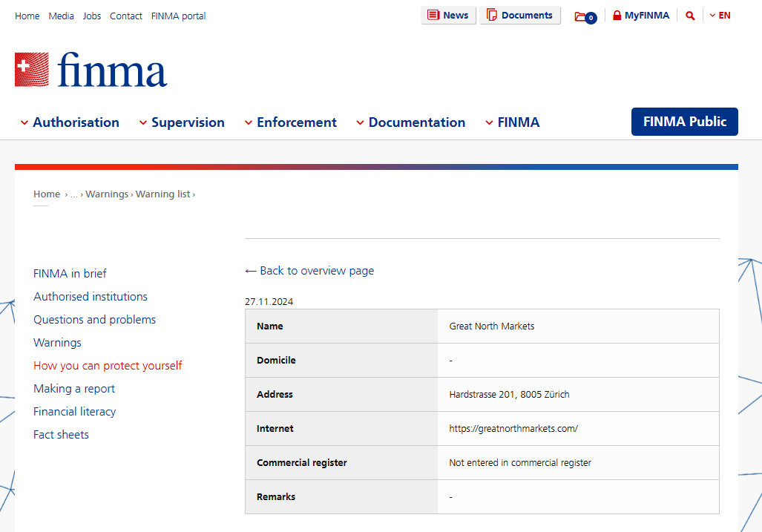The height and width of the screenshot is (532, 762).
Task: Open the Media link
Action: point(62,16)
